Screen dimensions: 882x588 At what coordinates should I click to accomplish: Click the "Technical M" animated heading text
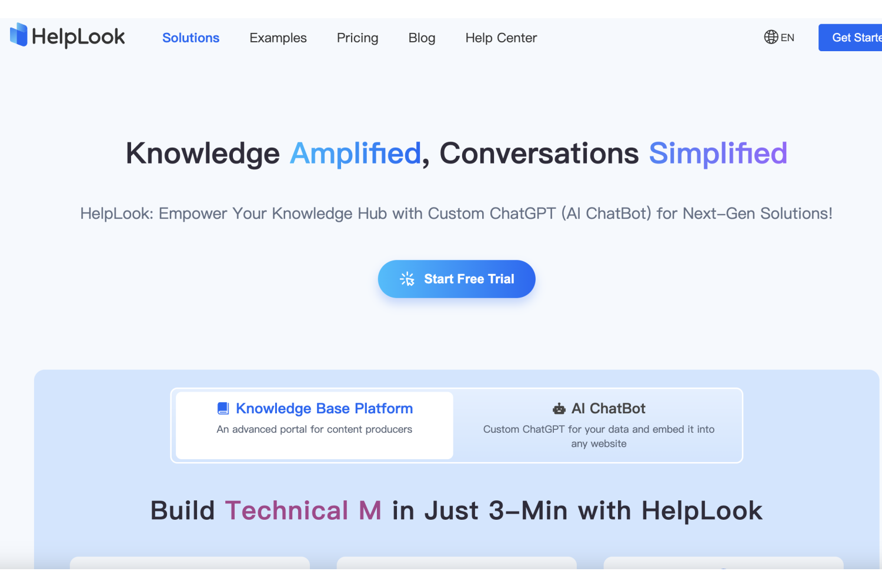pyautogui.click(x=303, y=510)
